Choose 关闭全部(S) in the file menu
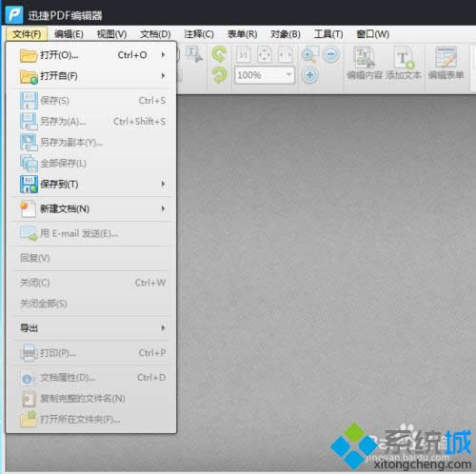Viewport: 476px width, 474px height. [x=90, y=304]
